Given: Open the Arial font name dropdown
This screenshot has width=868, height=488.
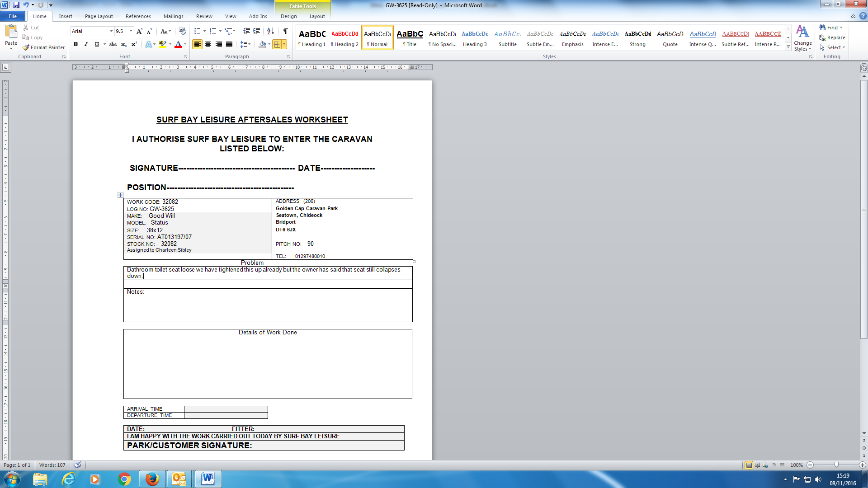Looking at the screenshot, I should [111, 31].
